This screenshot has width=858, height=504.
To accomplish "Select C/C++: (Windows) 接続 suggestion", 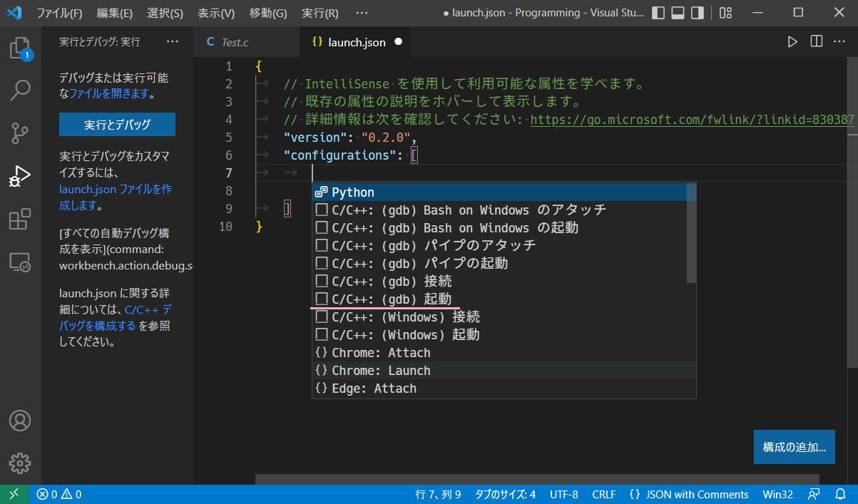I will click(499, 317).
